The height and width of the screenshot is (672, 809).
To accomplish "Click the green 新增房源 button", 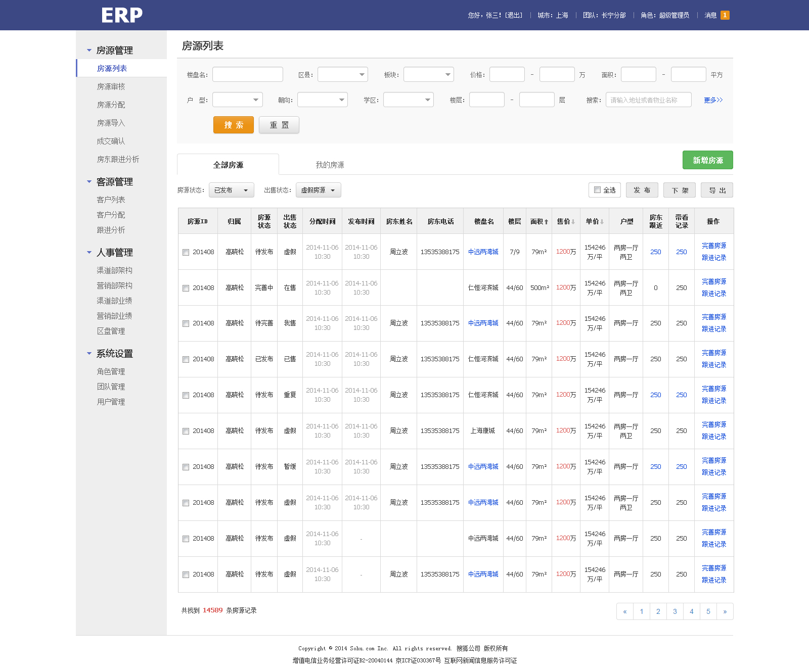I will coord(707,160).
